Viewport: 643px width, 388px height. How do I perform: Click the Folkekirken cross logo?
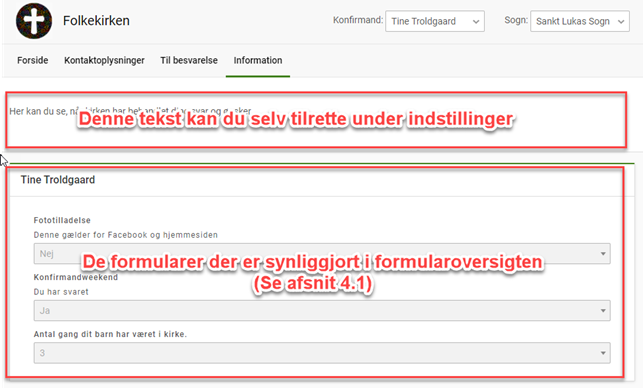(x=34, y=21)
